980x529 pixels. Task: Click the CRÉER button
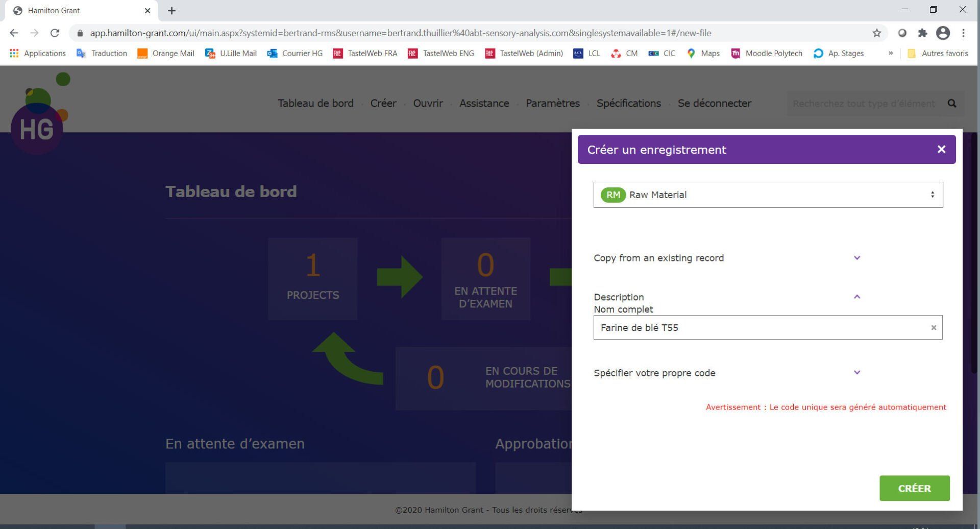[914, 488]
